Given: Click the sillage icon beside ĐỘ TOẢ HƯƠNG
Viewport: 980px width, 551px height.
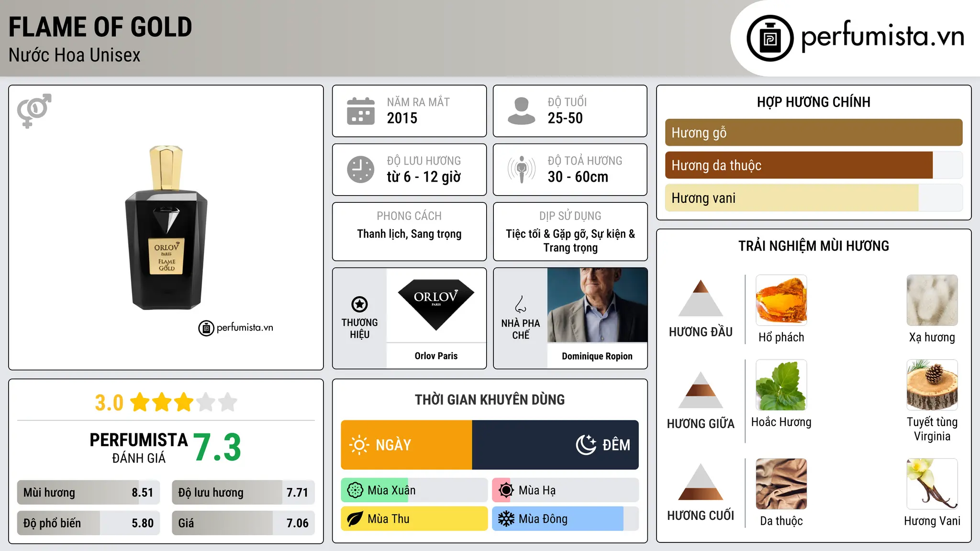Looking at the screenshot, I should pos(522,169).
